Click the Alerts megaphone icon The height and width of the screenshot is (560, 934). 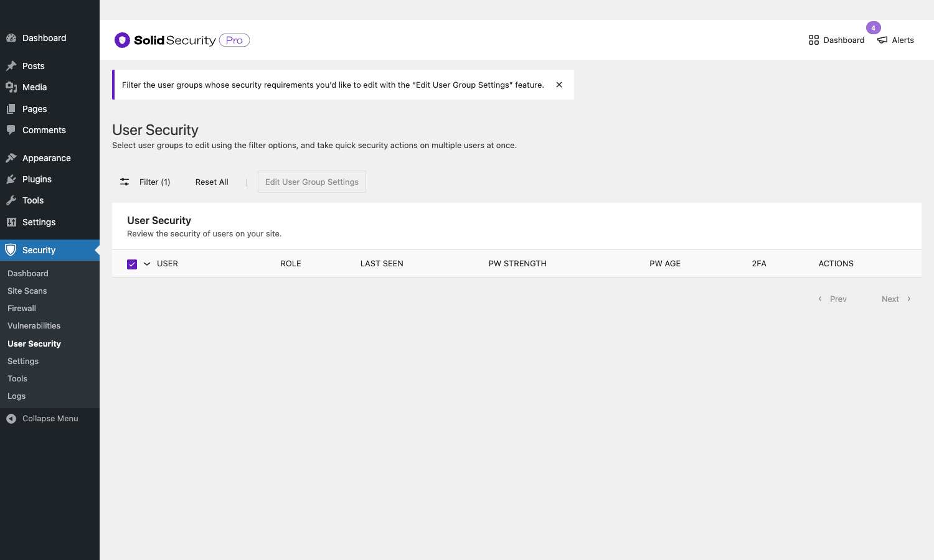[882, 40]
